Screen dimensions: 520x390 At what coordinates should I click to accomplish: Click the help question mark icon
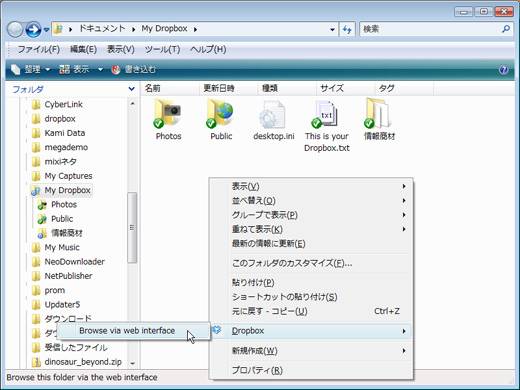(x=504, y=70)
